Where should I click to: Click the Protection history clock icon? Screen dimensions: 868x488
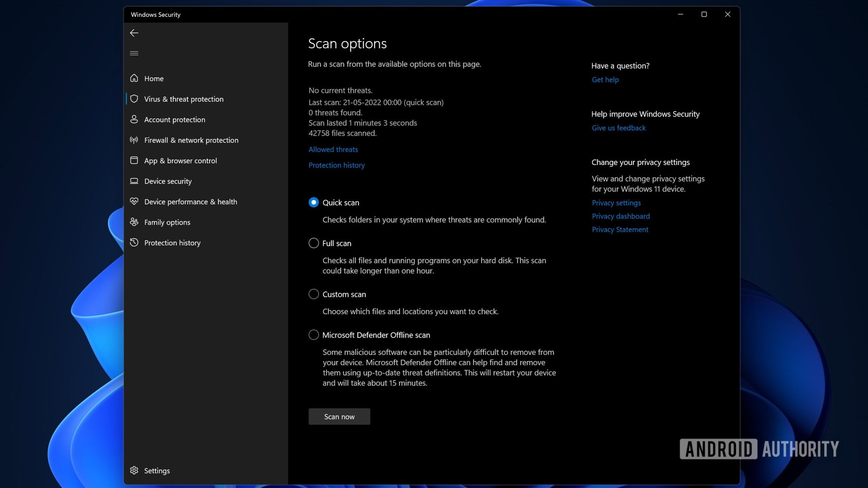click(x=134, y=243)
